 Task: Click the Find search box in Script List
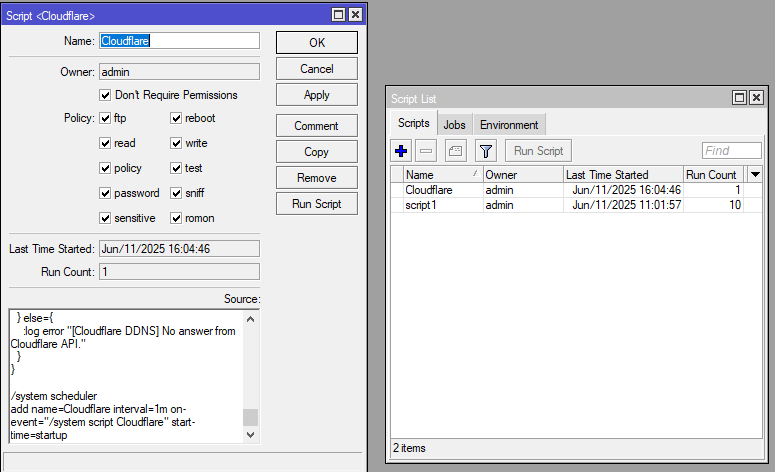coord(732,150)
